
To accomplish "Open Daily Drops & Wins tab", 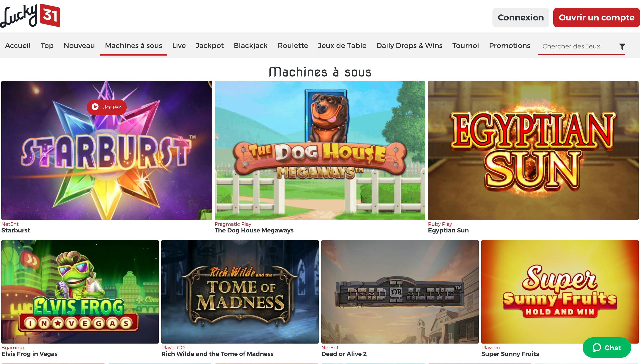I will tap(410, 46).
